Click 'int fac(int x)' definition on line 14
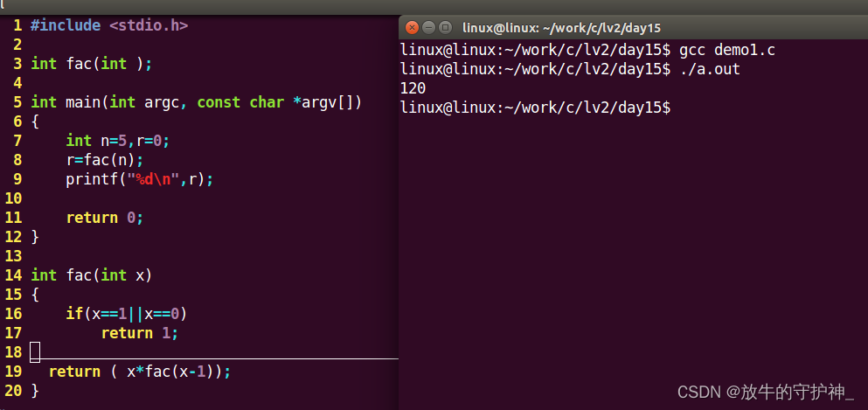 pyautogui.click(x=91, y=275)
